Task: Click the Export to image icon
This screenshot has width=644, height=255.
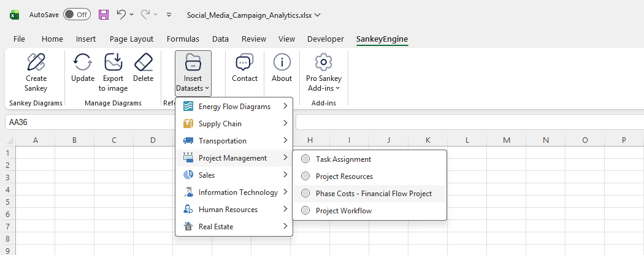Action: click(x=113, y=63)
